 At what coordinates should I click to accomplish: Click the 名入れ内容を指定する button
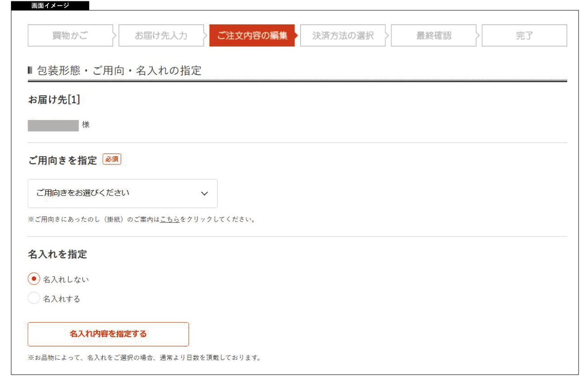tap(108, 334)
